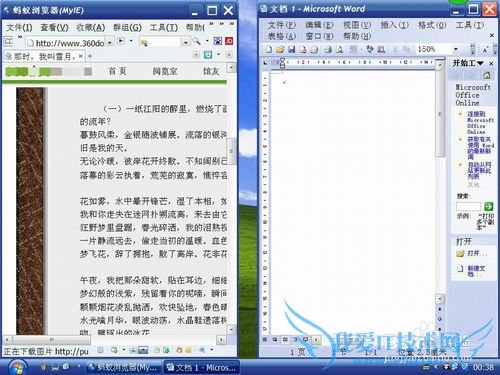
Task: Open the 工具(T) menu in MyIE browser
Action: click(164, 27)
